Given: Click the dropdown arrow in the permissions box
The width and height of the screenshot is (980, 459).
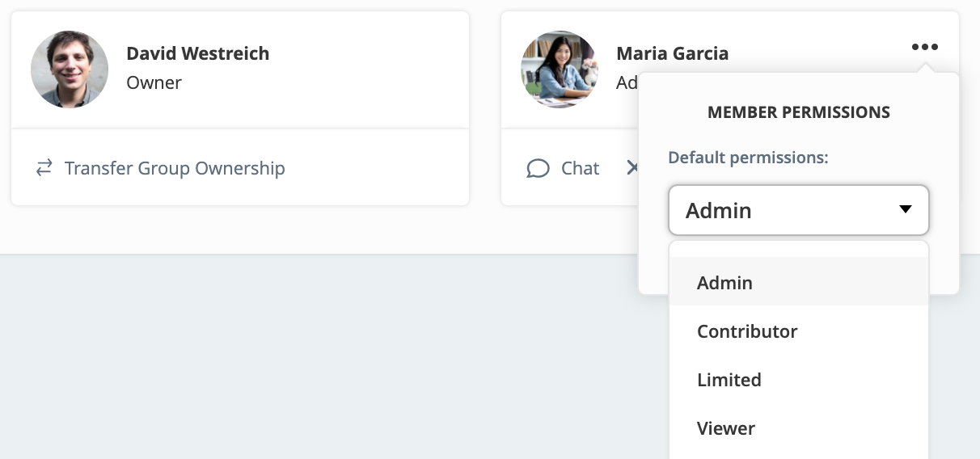Looking at the screenshot, I should 905,210.
